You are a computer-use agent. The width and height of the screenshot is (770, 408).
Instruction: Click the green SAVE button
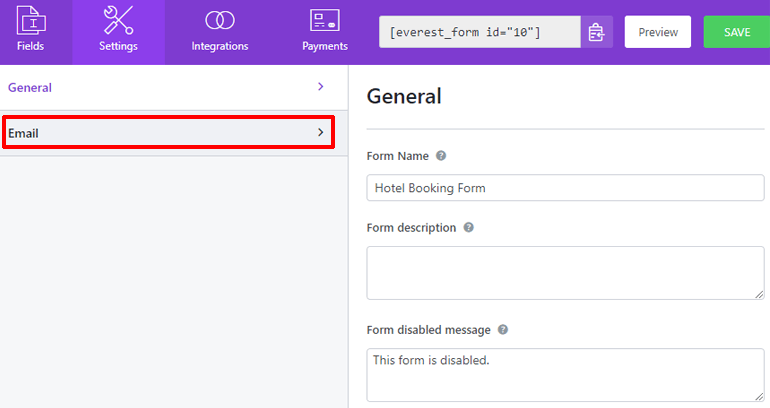pos(737,32)
